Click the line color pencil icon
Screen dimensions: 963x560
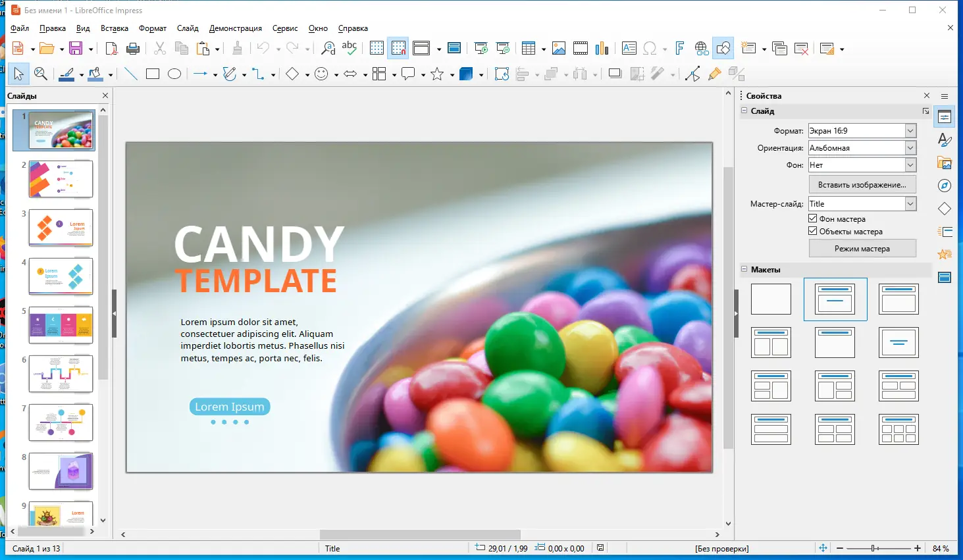(x=66, y=74)
